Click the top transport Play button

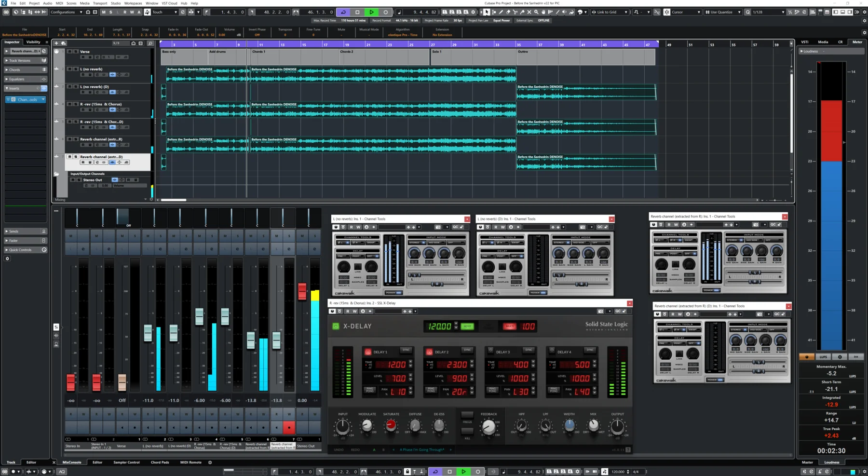371,12
